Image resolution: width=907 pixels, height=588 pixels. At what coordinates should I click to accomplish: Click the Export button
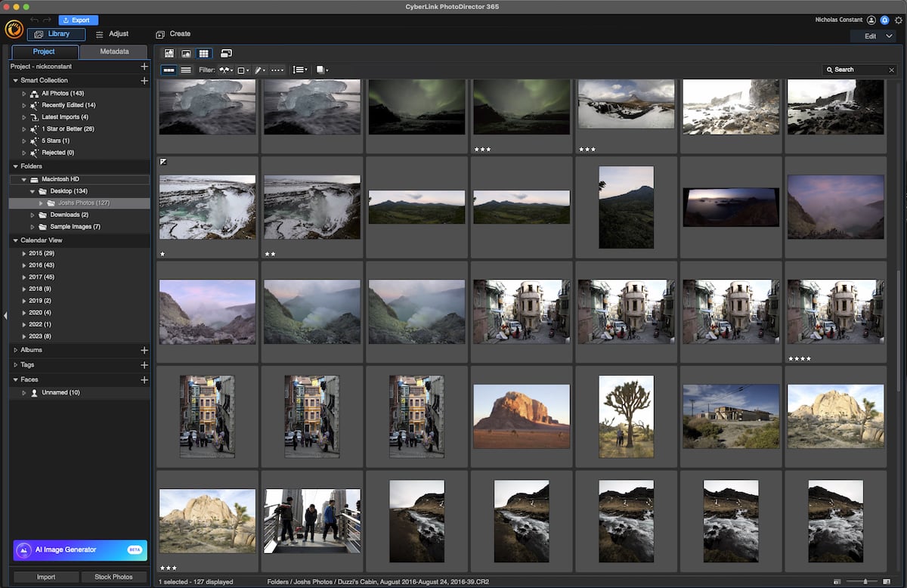click(78, 20)
